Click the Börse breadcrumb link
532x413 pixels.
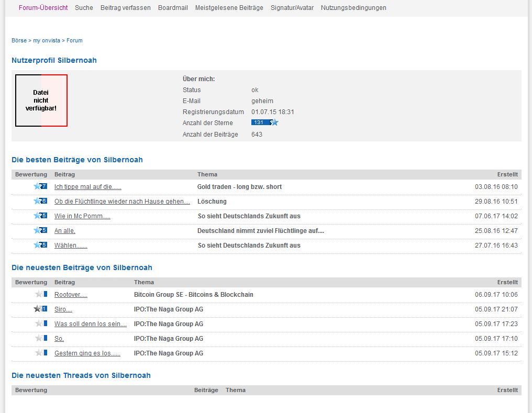coord(19,40)
